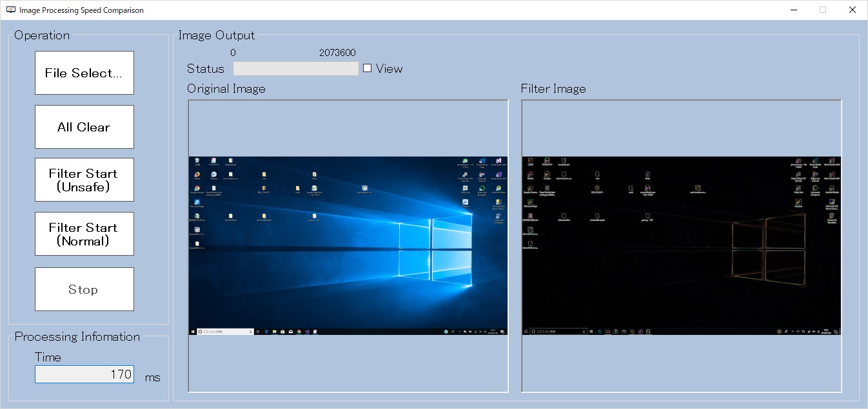Enable the View checkbox
Screen dimensions: 868x409
click(368, 68)
